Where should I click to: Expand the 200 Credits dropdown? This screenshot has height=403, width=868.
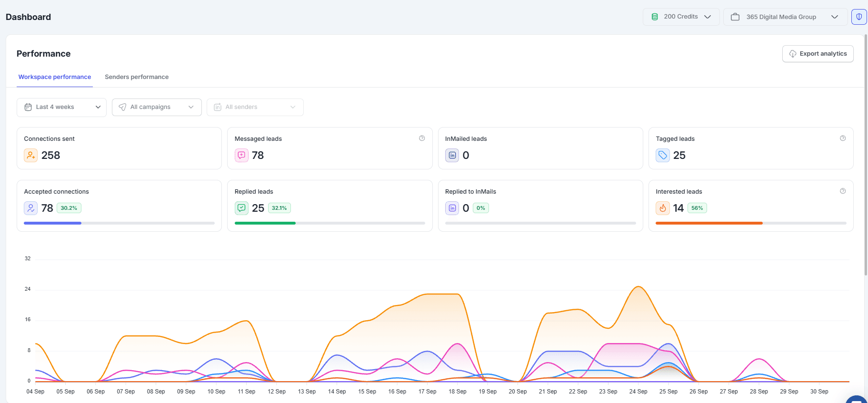coord(681,17)
